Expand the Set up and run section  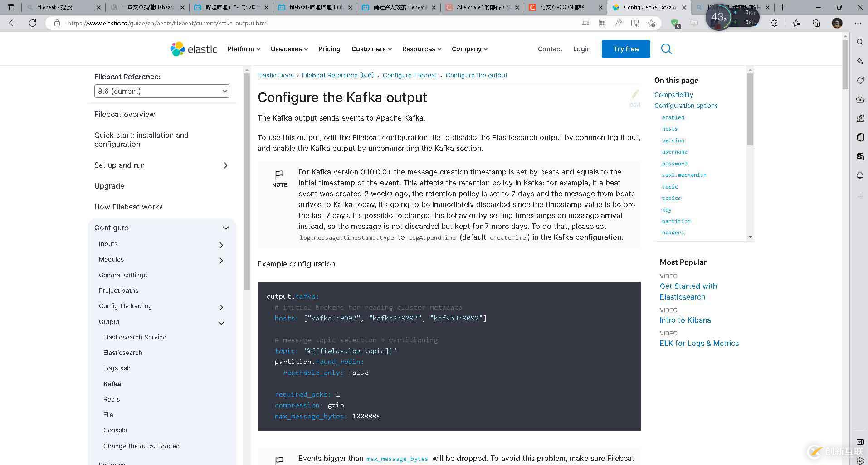pos(226,165)
